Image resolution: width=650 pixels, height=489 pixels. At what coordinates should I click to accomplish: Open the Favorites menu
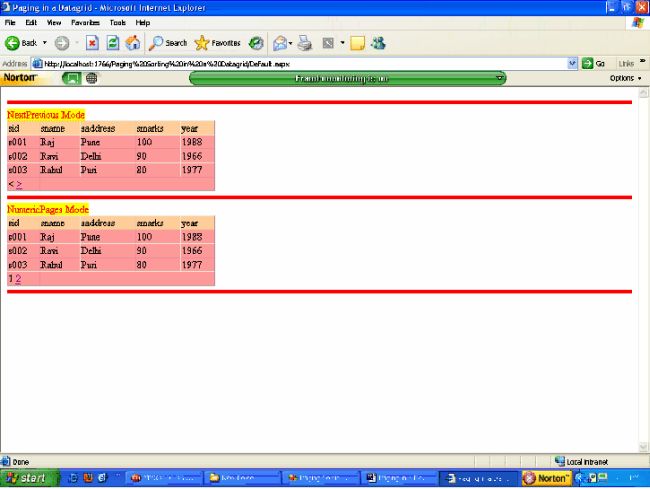click(85, 23)
